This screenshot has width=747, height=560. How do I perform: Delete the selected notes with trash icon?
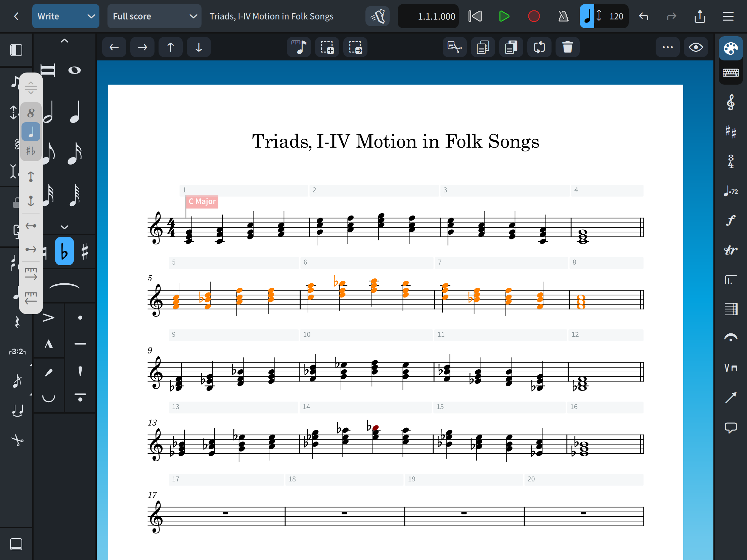coord(567,47)
